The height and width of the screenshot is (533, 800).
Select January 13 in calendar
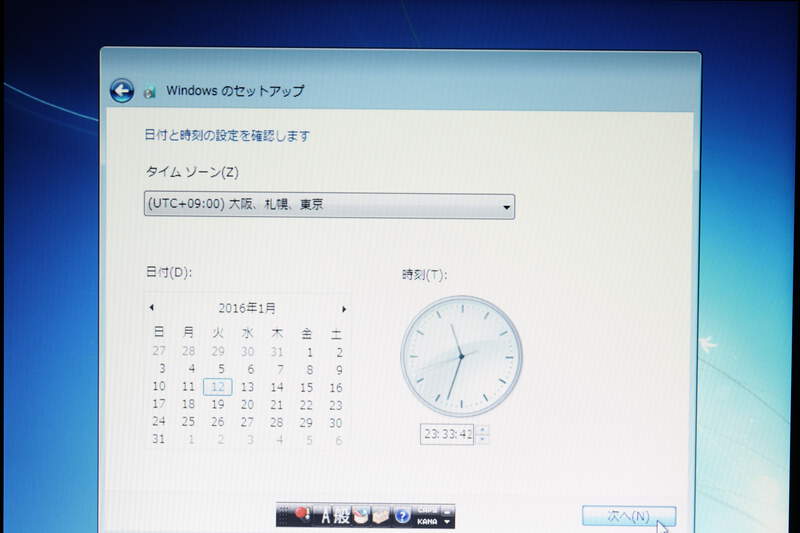(247, 387)
